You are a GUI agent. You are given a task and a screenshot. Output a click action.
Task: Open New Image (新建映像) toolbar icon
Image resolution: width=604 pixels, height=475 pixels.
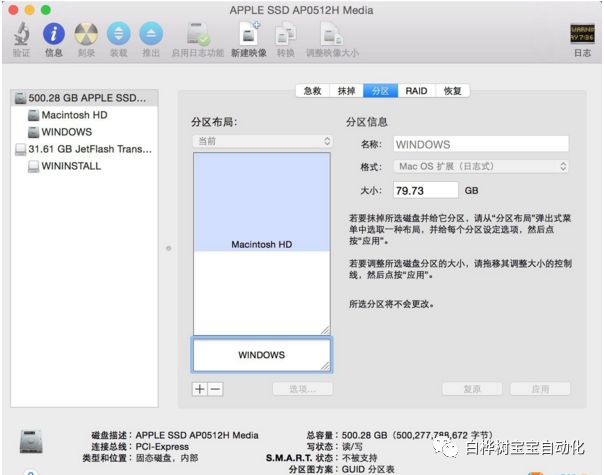249,34
